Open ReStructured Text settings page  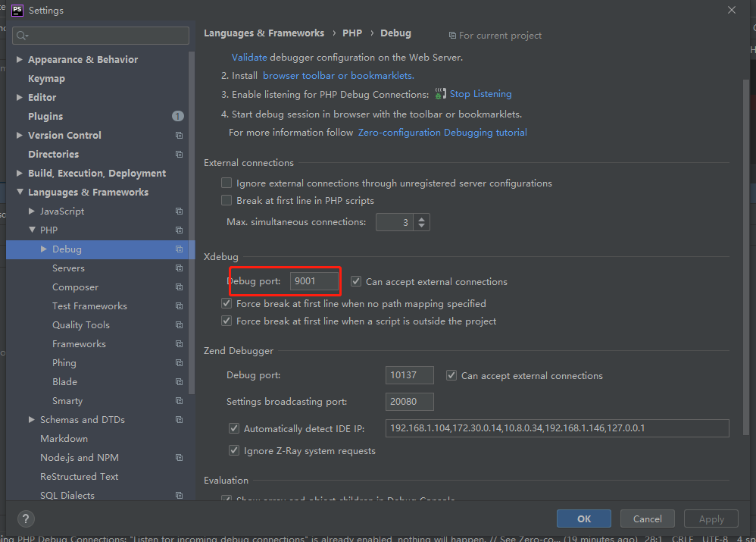79,477
